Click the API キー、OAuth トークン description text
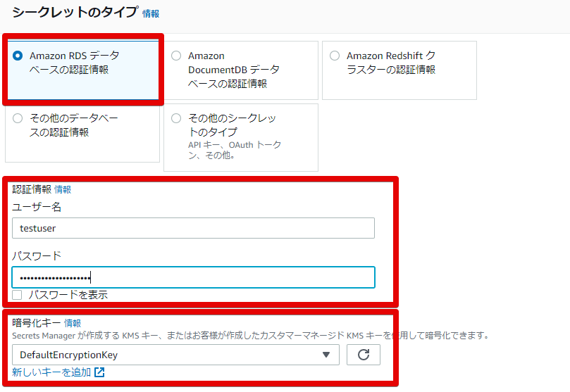This screenshot has width=570, height=392. coord(235,150)
